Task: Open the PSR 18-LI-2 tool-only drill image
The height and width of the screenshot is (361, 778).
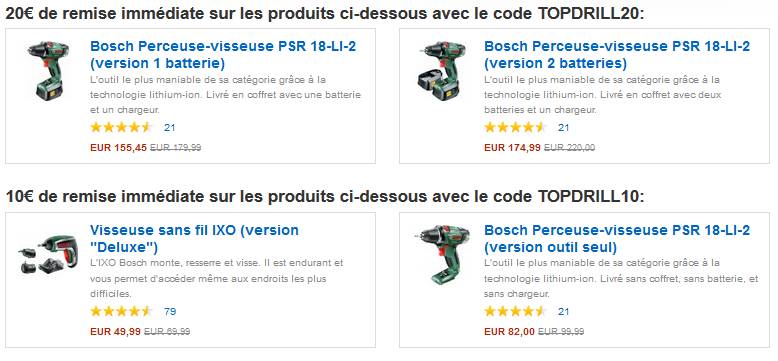Action: [x=441, y=255]
